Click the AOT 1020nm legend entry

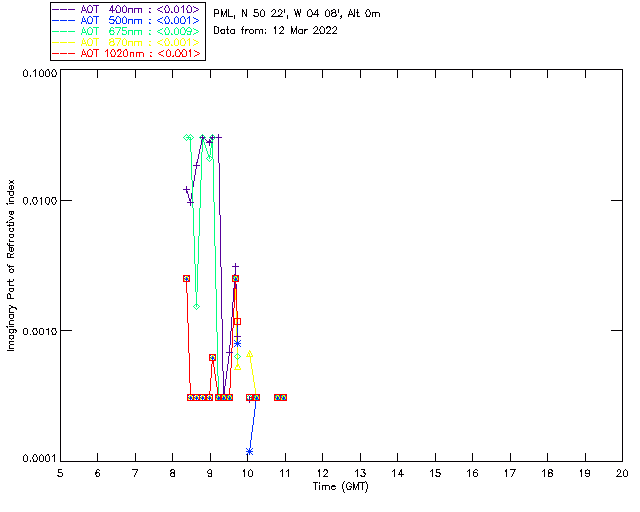[127, 53]
